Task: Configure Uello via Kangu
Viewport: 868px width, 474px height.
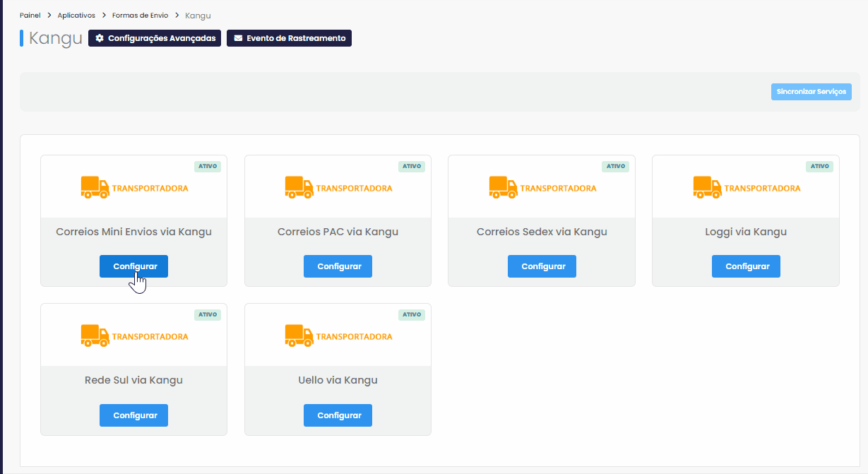Action: pos(338,415)
